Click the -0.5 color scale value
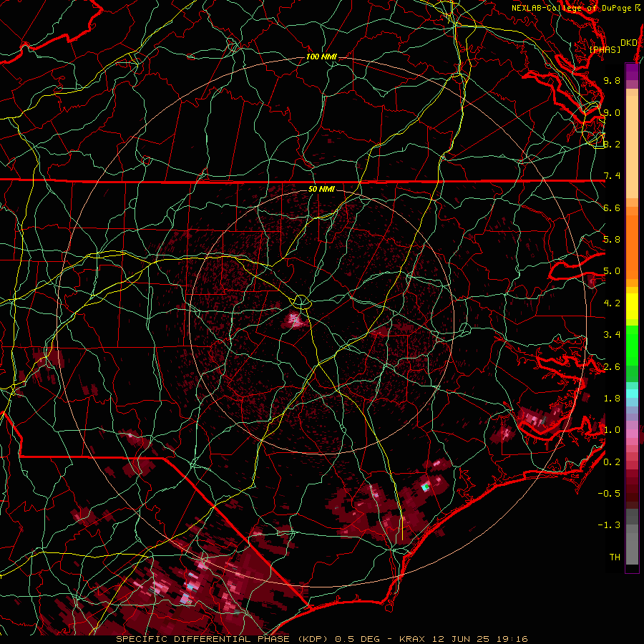The image size is (644, 644). click(609, 494)
